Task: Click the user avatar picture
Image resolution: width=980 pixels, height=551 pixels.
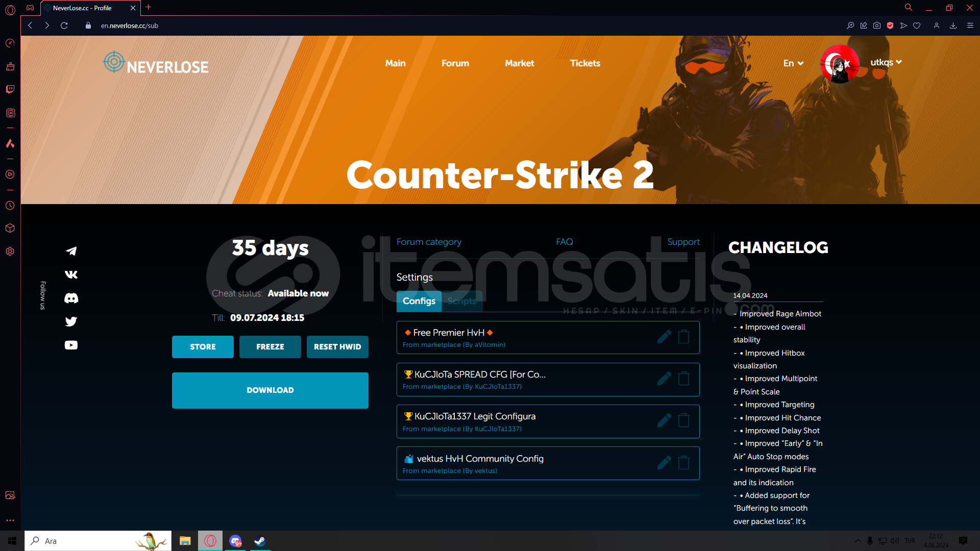Action: click(840, 64)
